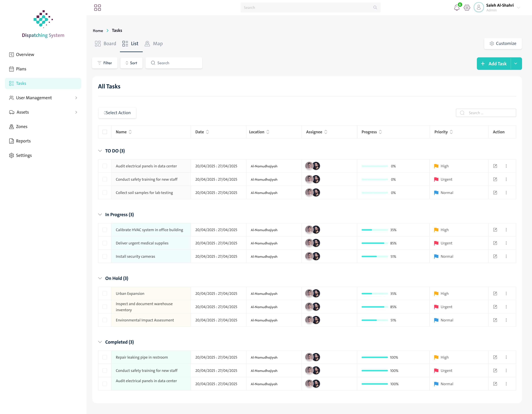Image resolution: width=532 pixels, height=414 pixels.
Task: Focus the All Tasks table search field
Action: tap(486, 113)
